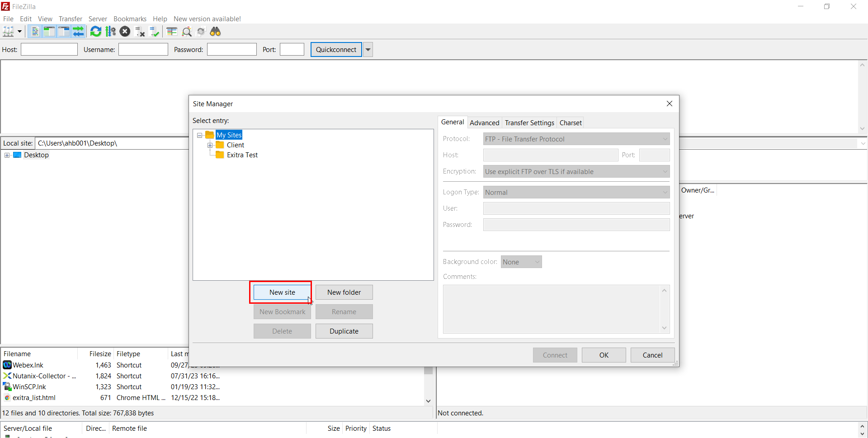Image resolution: width=868 pixels, height=438 pixels.
Task: Toggle message log display icon
Action: [34, 32]
